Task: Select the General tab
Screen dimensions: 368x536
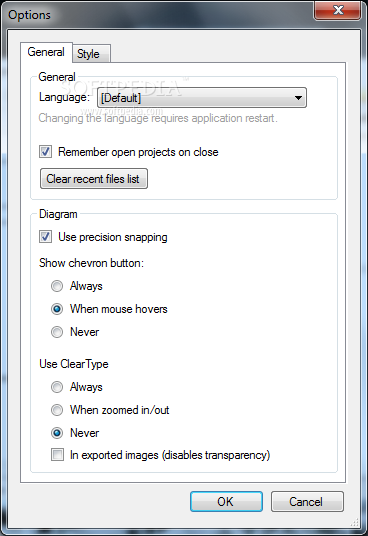Action: [x=46, y=52]
